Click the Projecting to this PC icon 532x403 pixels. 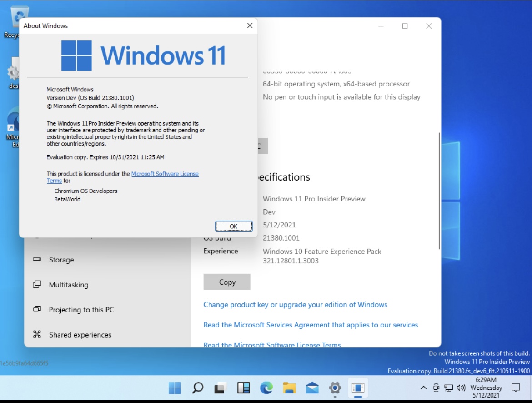click(37, 309)
